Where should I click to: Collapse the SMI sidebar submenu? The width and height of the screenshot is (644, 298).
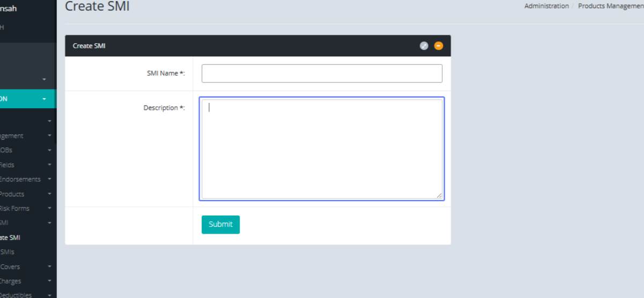tap(49, 223)
